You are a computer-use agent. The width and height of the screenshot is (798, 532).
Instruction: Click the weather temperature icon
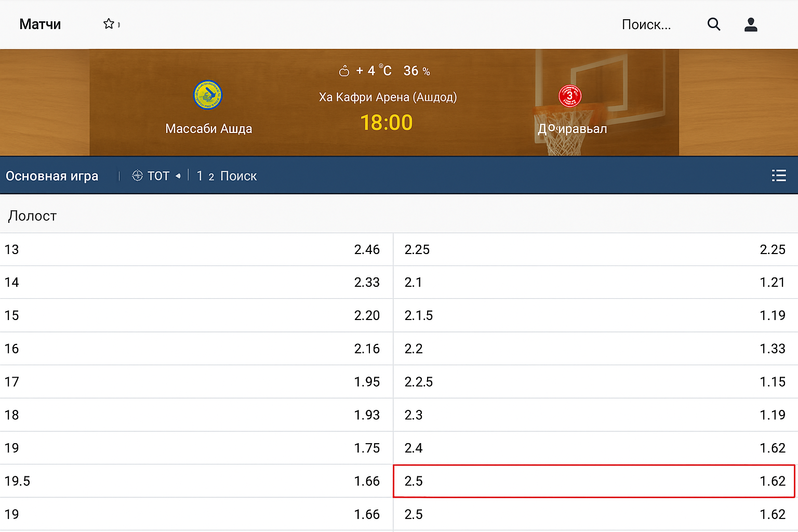click(344, 71)
